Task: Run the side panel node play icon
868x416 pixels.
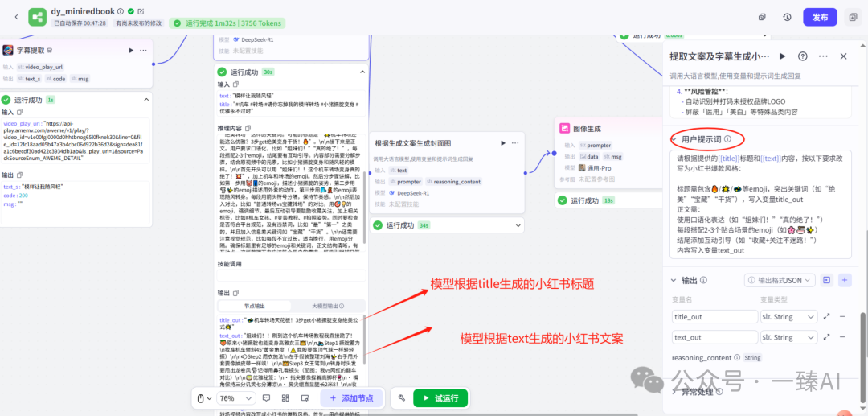Action: [783, 56]
